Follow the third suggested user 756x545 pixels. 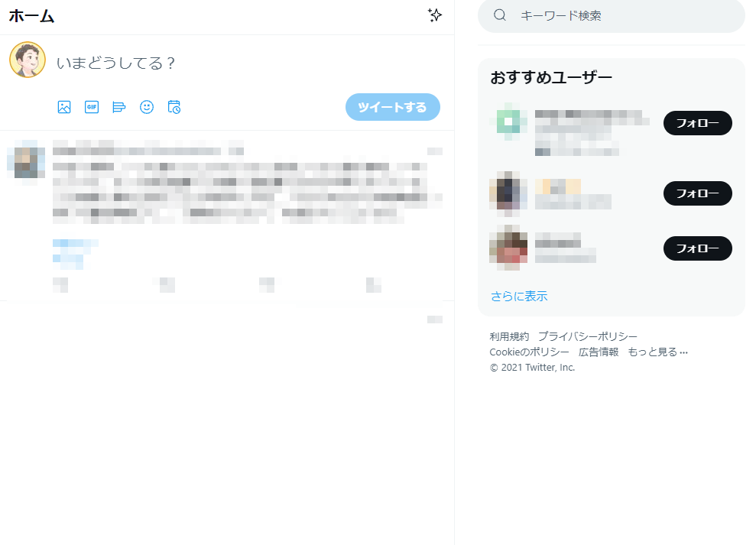click(698, 248)
